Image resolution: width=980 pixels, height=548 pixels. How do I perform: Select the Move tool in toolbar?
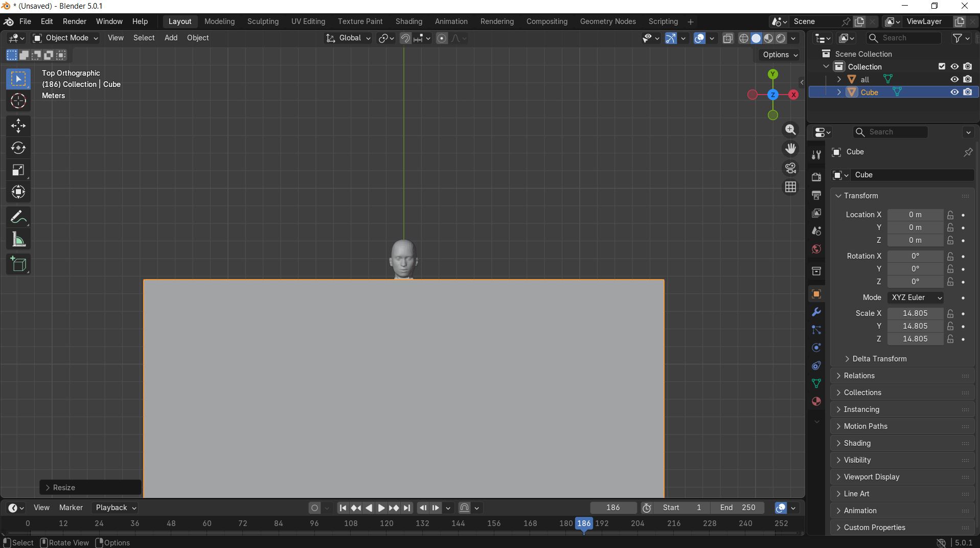tap(18, 126)
